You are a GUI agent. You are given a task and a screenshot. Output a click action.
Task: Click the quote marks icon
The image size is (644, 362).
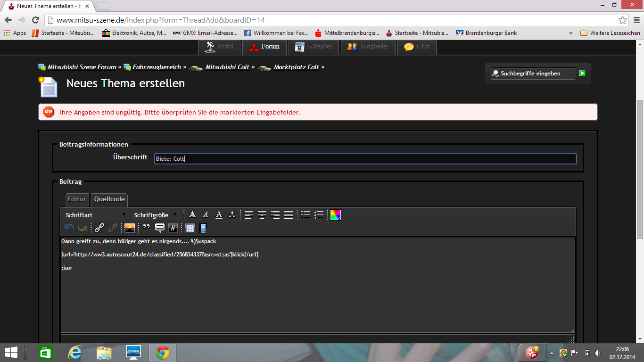click(x=146, y=228)
